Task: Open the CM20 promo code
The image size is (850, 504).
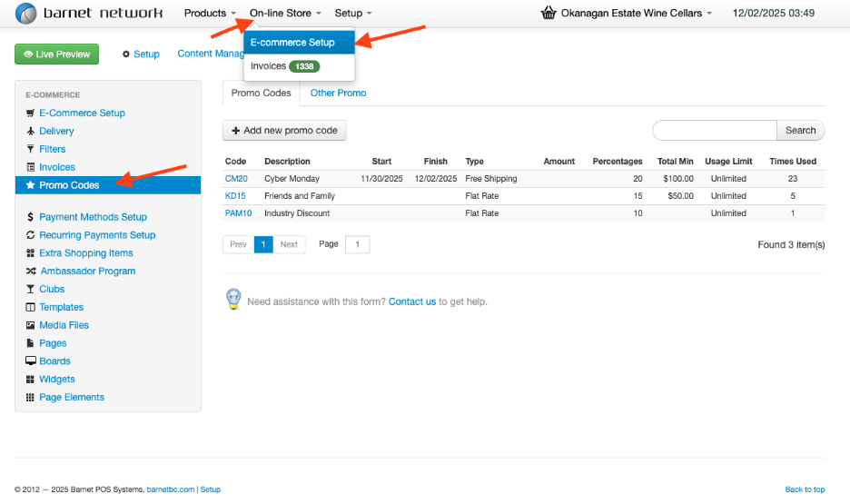Action: click(x=236, y=179)
